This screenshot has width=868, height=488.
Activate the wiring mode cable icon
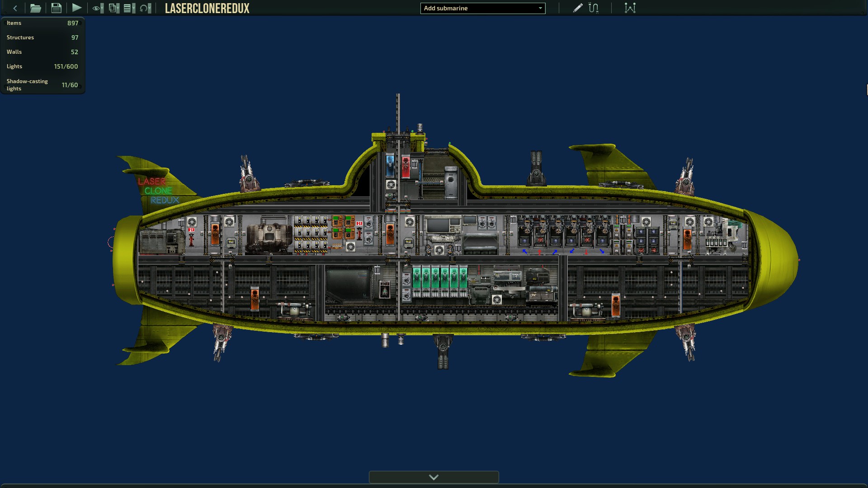(594, 8)
